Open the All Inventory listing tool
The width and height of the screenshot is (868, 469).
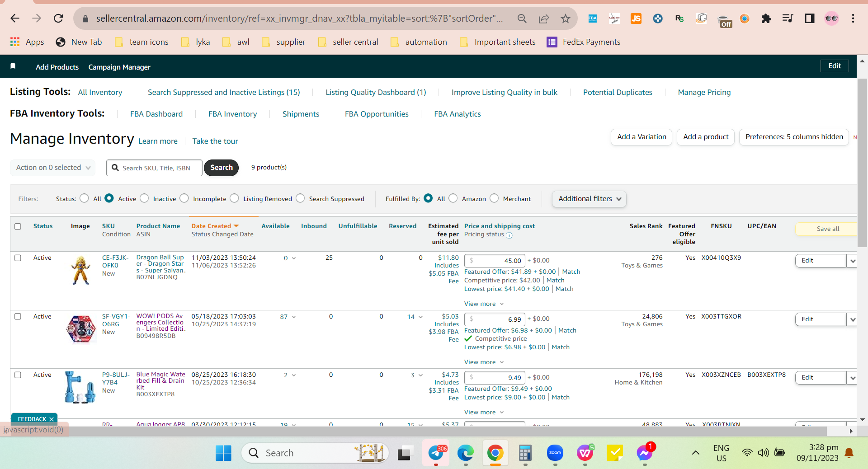point(100,92)
